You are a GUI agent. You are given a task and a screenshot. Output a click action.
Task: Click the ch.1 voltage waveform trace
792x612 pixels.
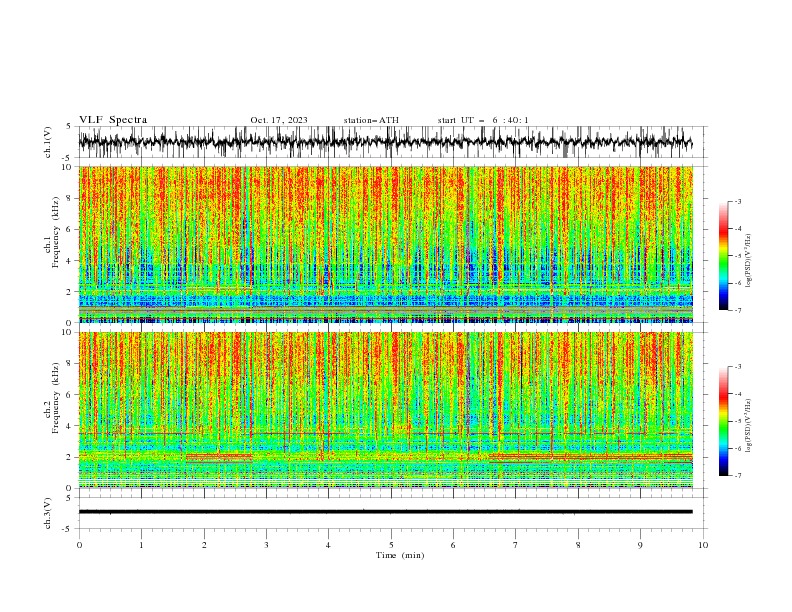(385, 142)
